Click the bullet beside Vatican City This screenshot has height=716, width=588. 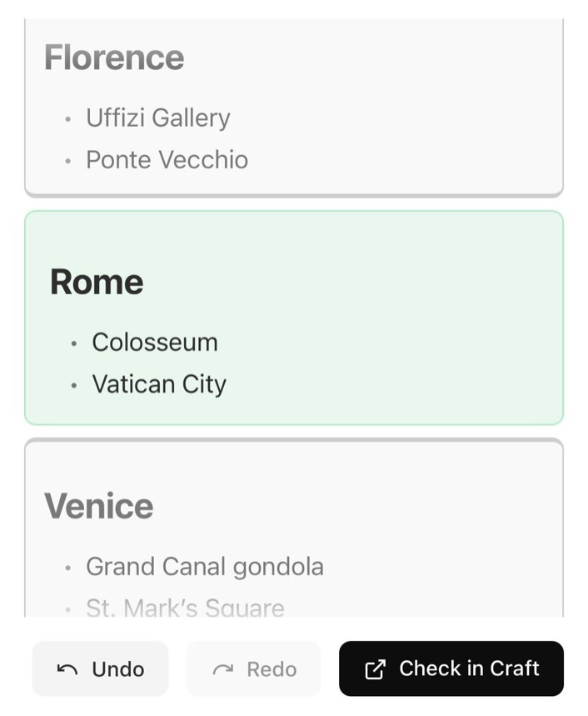[x=74, y=386]
